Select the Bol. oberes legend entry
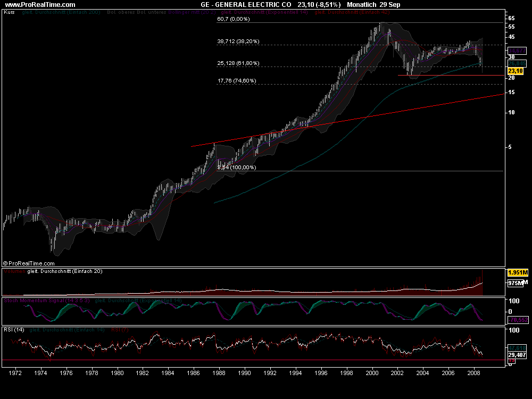Image resolution: width=532 pixels, height=399 pixels. point(121,12)
